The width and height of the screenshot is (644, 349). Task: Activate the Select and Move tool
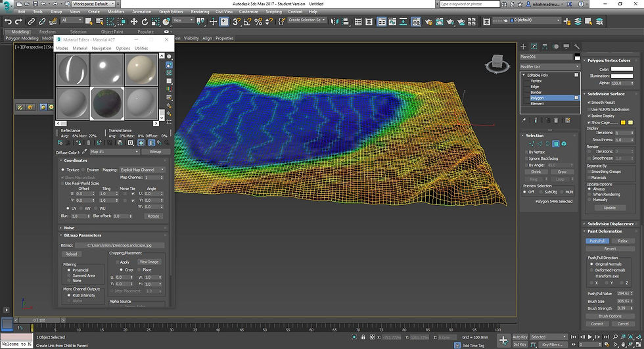pyautogui.click(x=134, y=22)
